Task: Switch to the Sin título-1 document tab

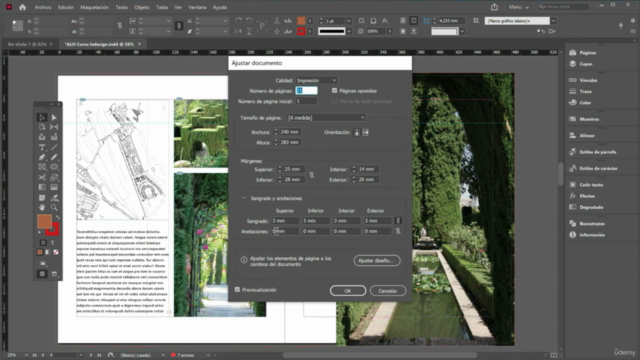Action: (x=27, y=44)
